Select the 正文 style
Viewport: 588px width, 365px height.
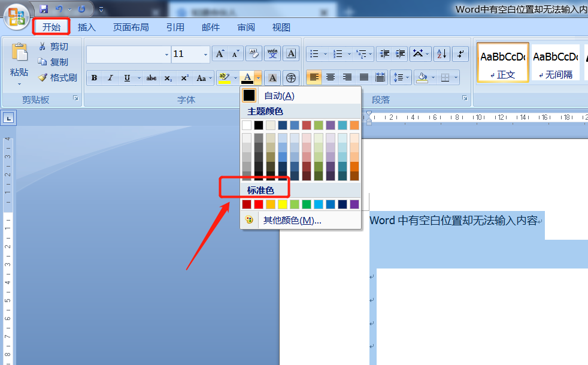(x=503, y=62)
